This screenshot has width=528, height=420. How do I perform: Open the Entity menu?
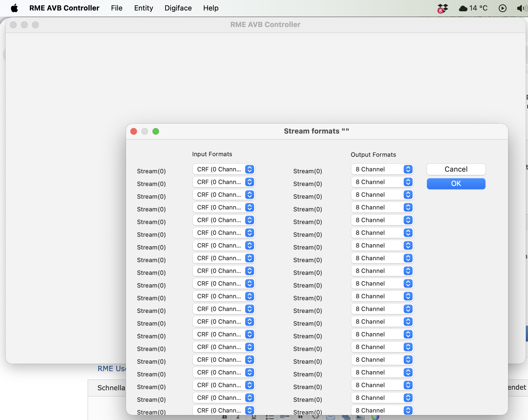click(144, 8)
